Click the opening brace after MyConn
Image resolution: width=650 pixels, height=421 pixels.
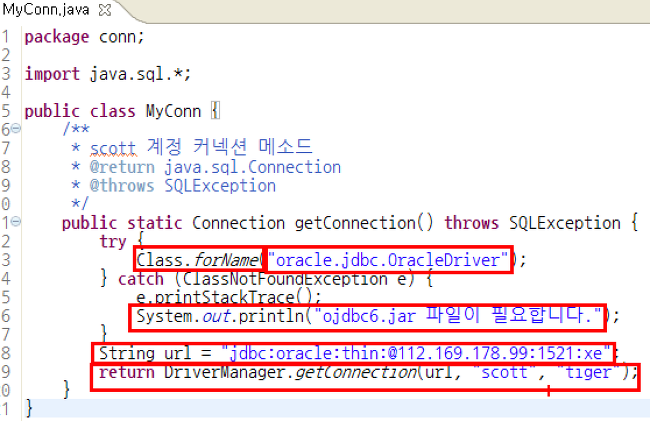pyautogui.click(x=215, y=111)
